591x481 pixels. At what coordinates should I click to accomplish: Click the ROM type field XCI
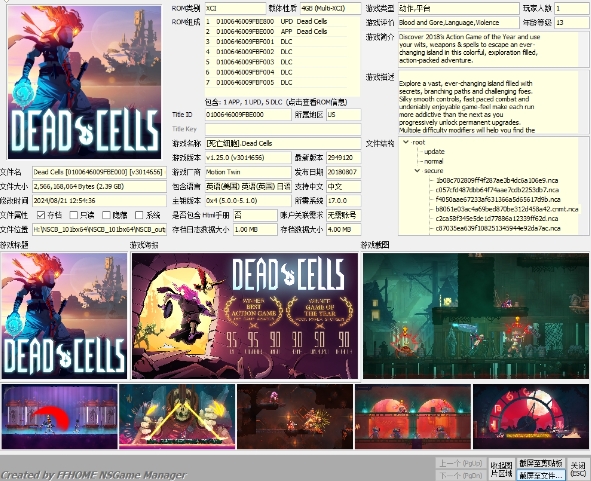[236, 8]
